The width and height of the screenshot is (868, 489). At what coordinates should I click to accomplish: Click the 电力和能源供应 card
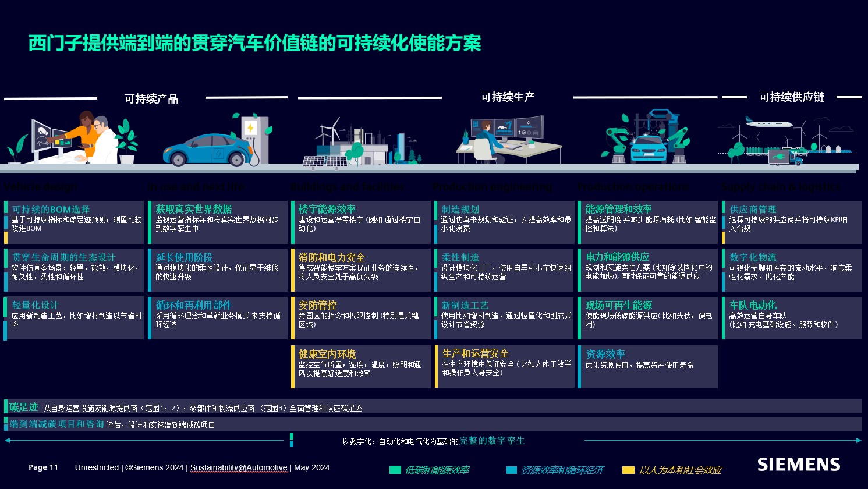click(x=648, y=270)
